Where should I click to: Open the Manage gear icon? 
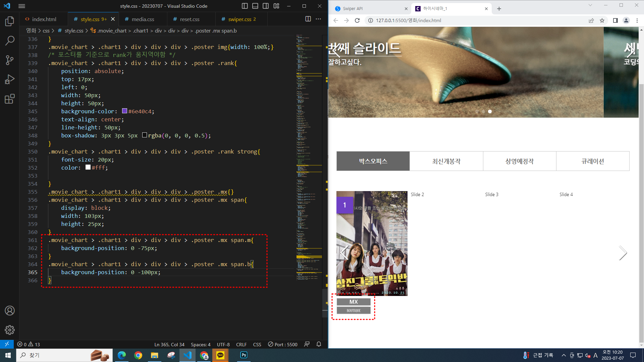point(9,330)
